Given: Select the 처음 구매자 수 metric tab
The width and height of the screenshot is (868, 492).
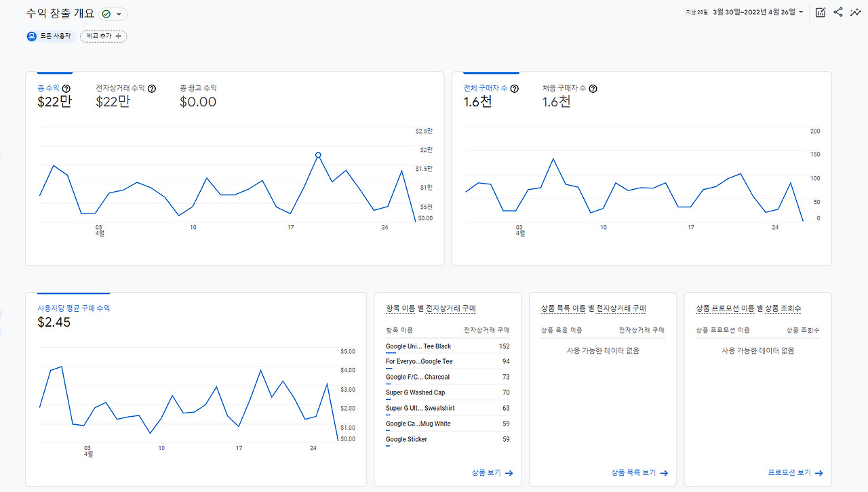Looking at the screenshot, I should (570, 96).
